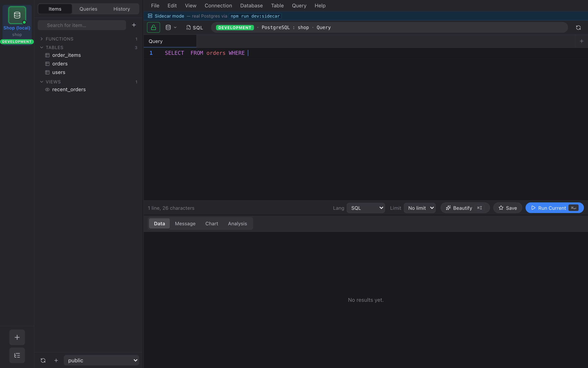Open the Connection menu
Viewport: 588px width, 368px height.
pyautogui.click(x=218, y=5)
